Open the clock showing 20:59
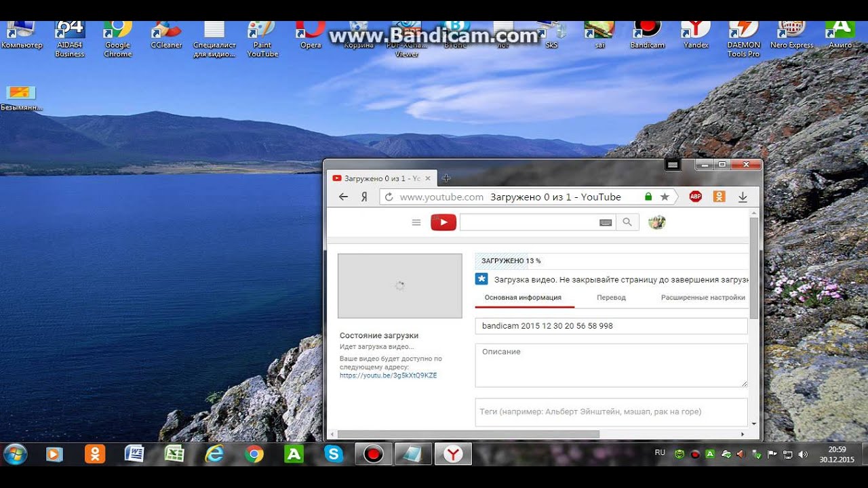 [x=837, y=454]
